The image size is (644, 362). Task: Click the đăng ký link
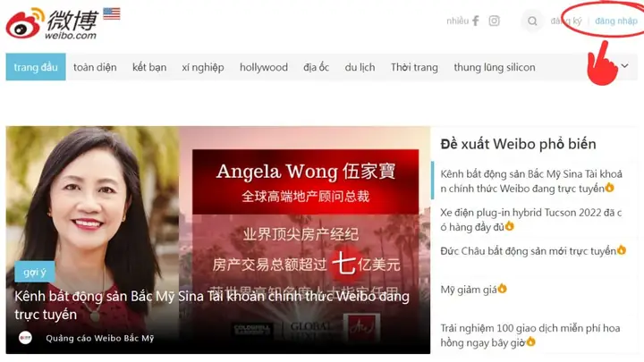[566, 21]
